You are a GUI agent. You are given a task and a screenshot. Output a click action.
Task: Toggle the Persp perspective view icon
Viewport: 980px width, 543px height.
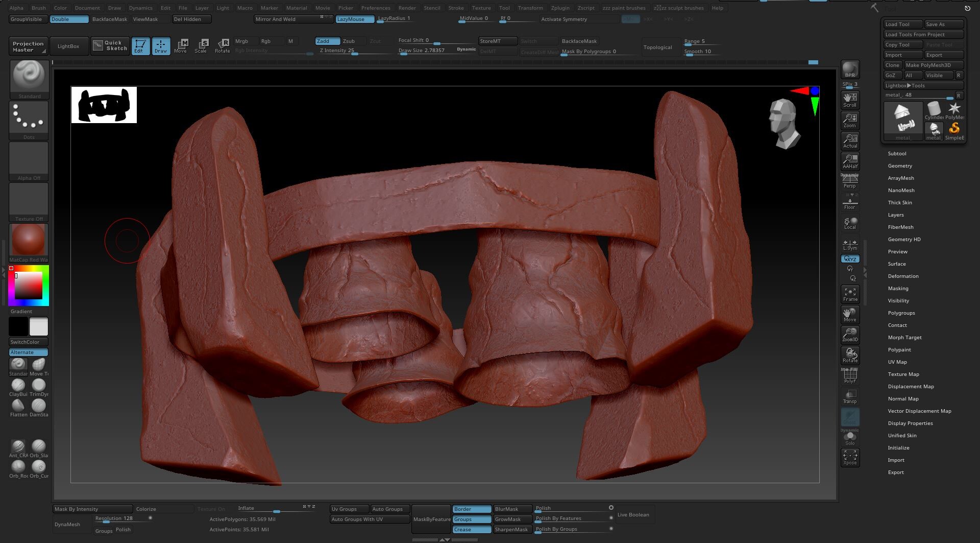(850, 181)
